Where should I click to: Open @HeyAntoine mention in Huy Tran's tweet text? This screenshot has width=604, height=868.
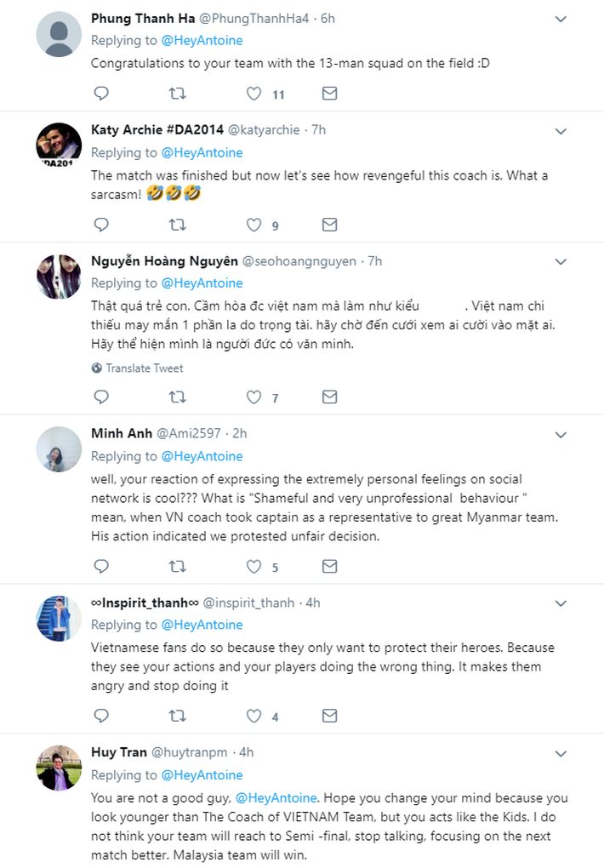tap(276, 798)
